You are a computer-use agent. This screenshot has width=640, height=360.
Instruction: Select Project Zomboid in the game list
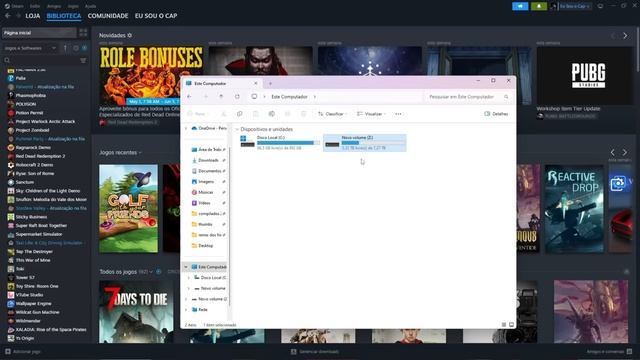click(x=32, y=130)
